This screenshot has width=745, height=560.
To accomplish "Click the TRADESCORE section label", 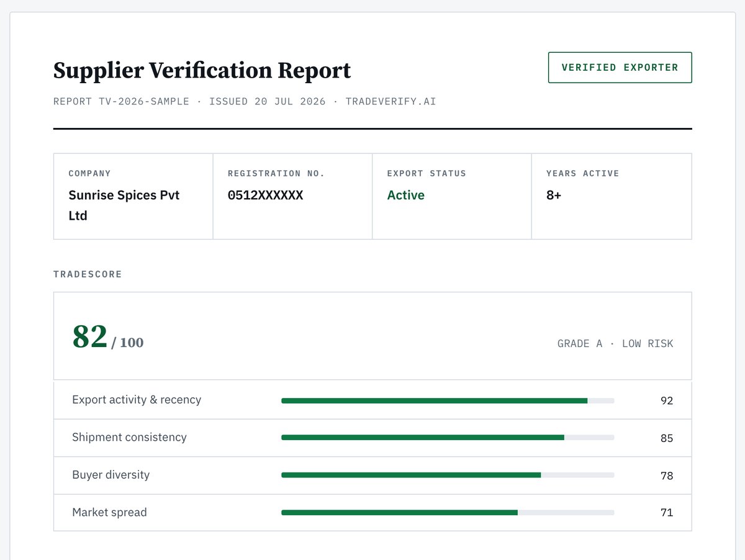I will [x=88, y=274].
